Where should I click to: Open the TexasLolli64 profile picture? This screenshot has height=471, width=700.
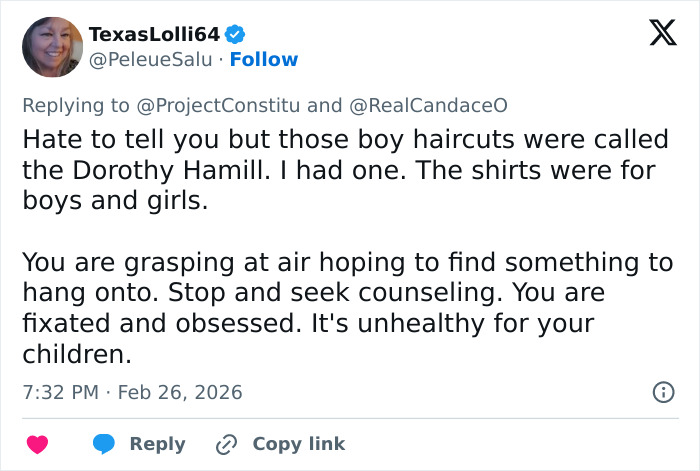(52, 47)
